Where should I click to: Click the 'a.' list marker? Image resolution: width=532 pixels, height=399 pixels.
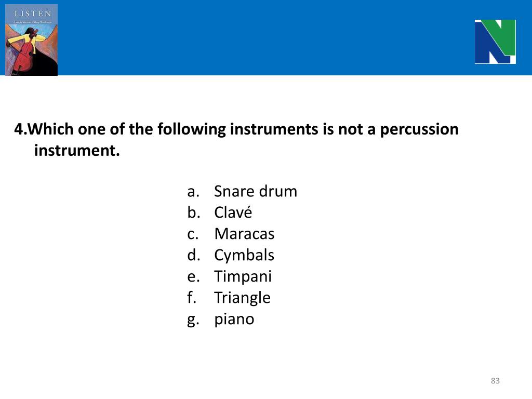pyautogui.click(x=193, y=191)
